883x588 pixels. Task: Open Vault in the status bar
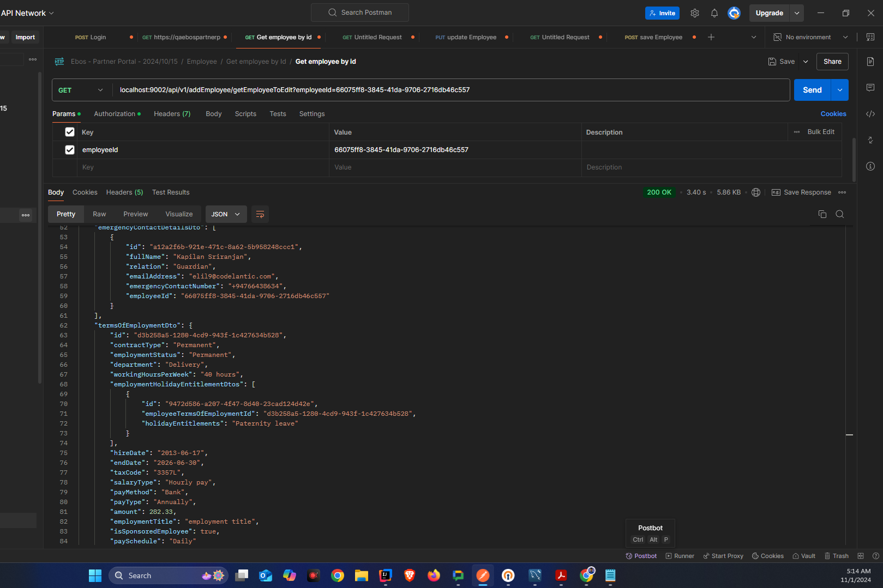click(804, 556)
